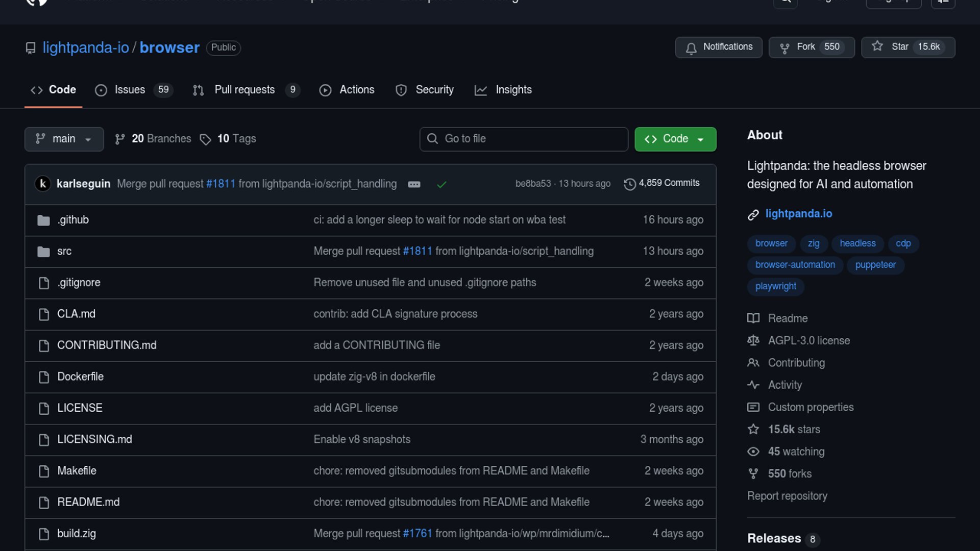The width and height of the screenshot is (980, 551).
Task: Expand the green Code dropdown
Action: pos(675,139)
